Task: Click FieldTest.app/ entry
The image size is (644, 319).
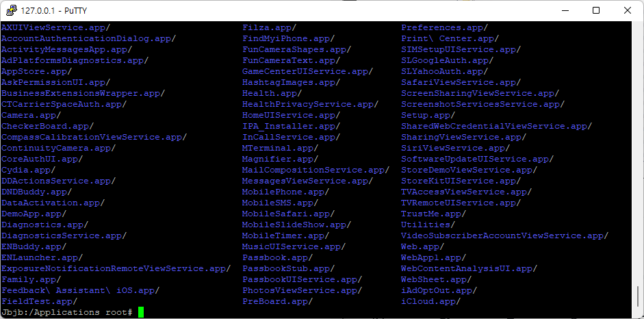Action: (40, 302)
